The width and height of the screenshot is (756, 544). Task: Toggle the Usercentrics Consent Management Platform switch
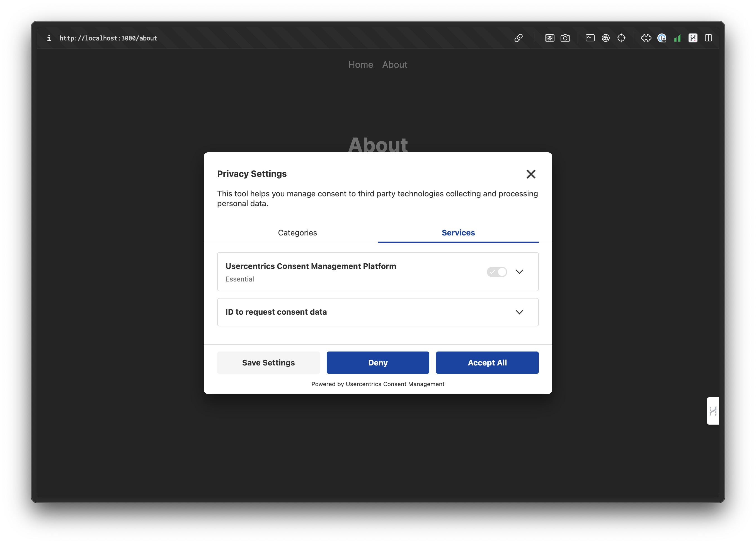pyautogui.click(x=497, y=272)
